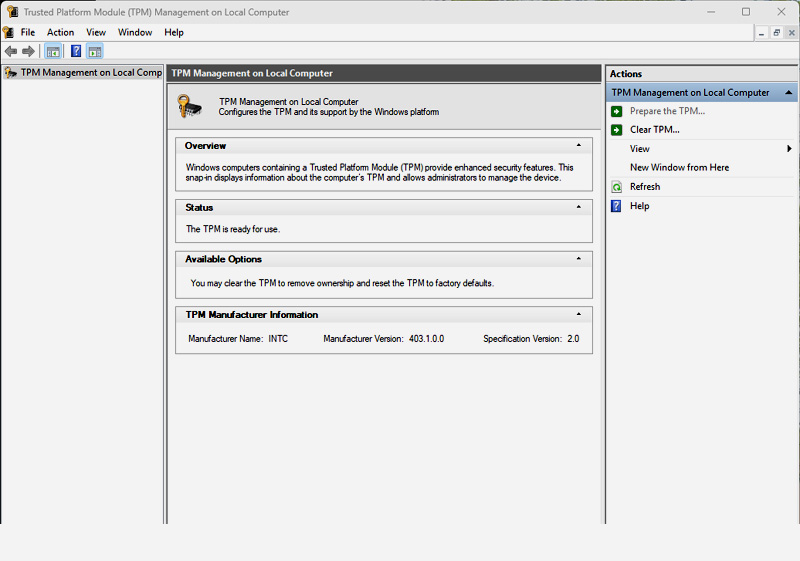Minimize the inner MMC child window
Image resolution: width=800 pixels, height=561 pixels.
(761, 33)
